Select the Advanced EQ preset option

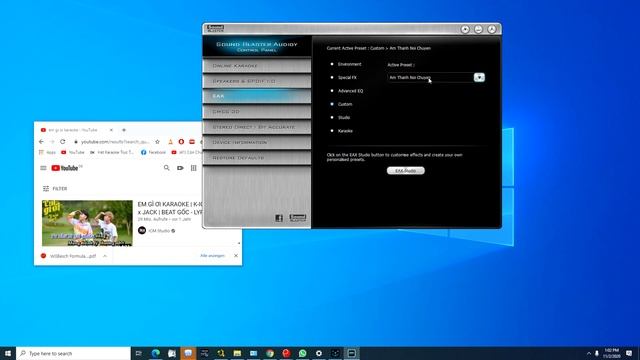(x=347, y=91)
